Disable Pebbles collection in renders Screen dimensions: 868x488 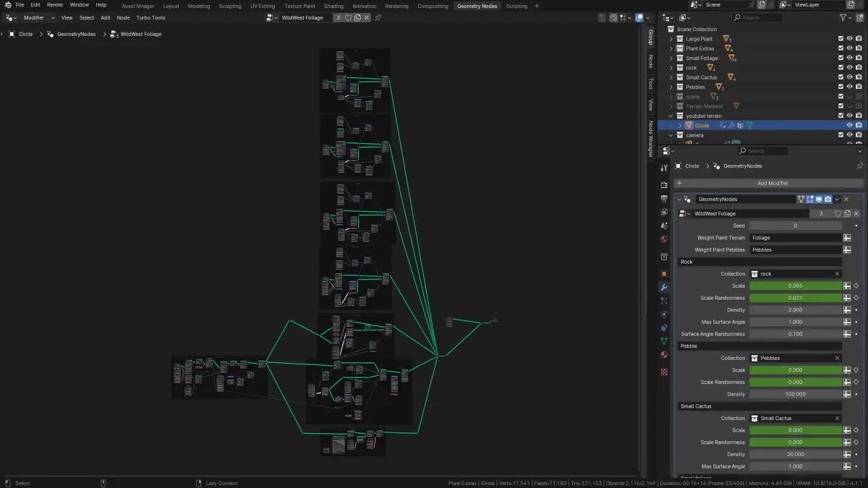[x=859, y=87]
